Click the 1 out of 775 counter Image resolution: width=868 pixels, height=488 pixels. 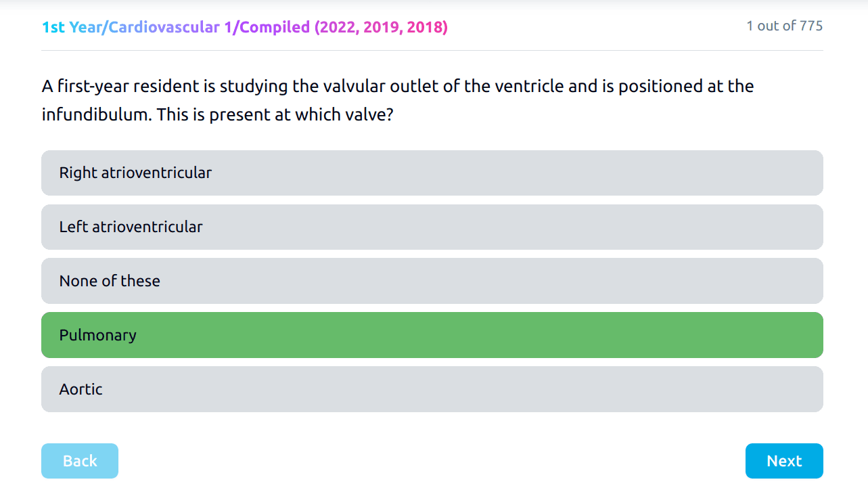pyautogui.click(x=784, y=26)
